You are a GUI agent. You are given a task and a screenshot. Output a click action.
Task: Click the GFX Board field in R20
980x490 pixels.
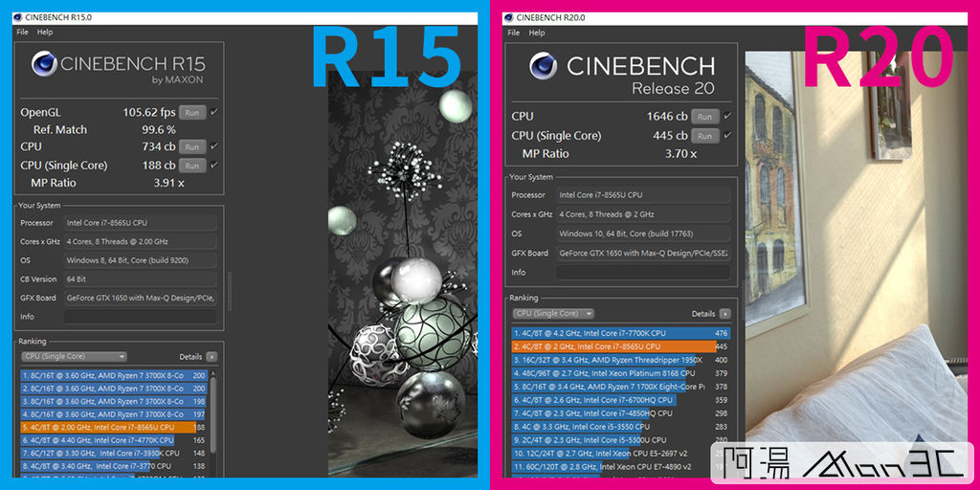click(643, 253)
